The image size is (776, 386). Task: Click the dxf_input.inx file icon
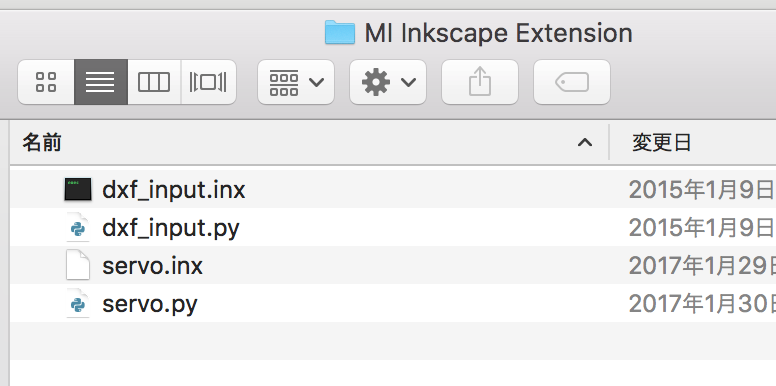click(78, 190)
